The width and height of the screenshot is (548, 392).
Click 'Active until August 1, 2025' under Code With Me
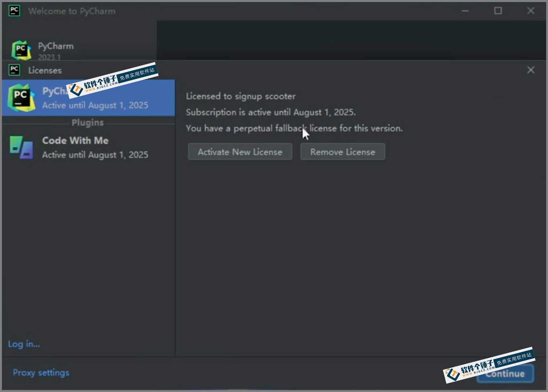[x=95, y=155]
